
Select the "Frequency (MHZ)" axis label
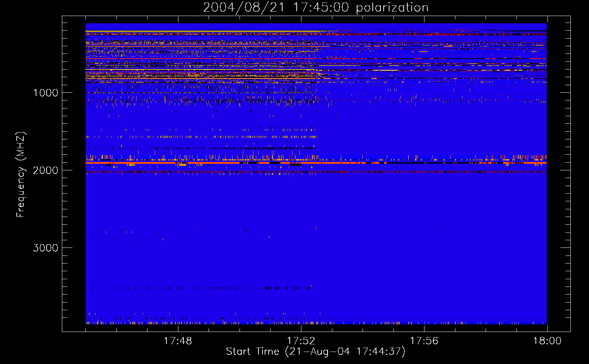point(21,175)
